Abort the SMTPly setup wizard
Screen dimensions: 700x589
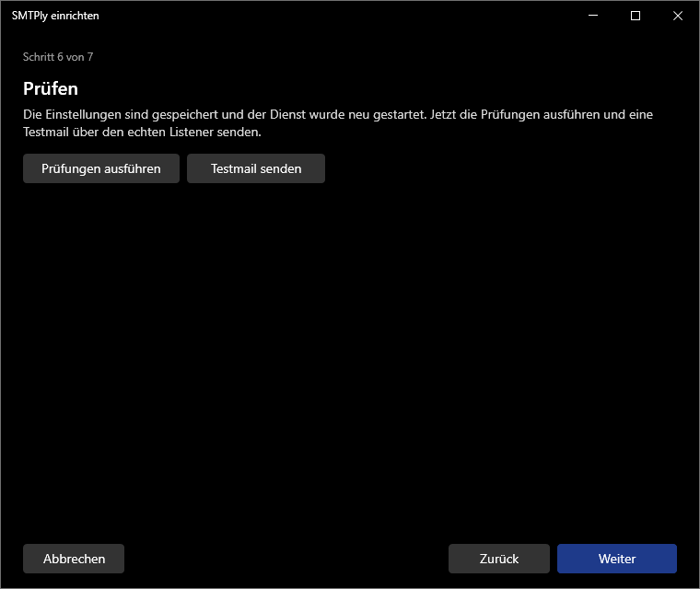[74, 559]
